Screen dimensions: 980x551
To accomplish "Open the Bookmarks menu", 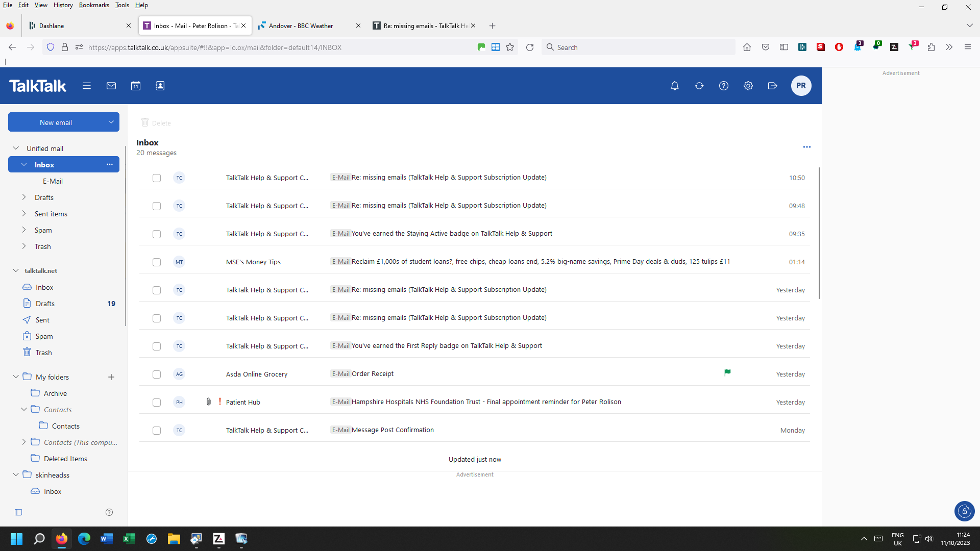I will 94,5.
